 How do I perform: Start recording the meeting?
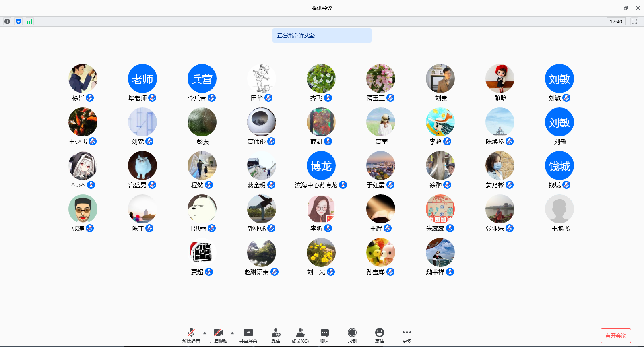(x=352, y=335)
